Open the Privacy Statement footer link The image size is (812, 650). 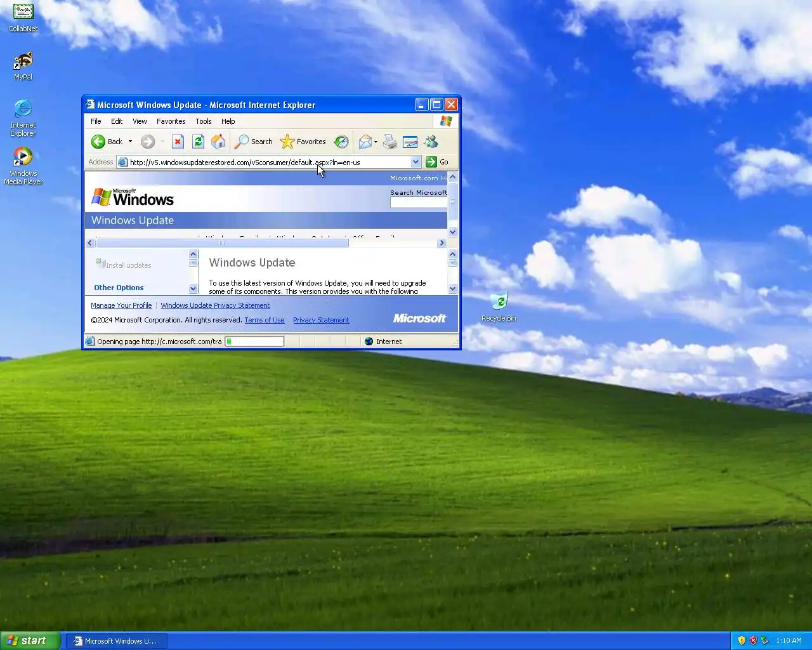click(321, 320)
